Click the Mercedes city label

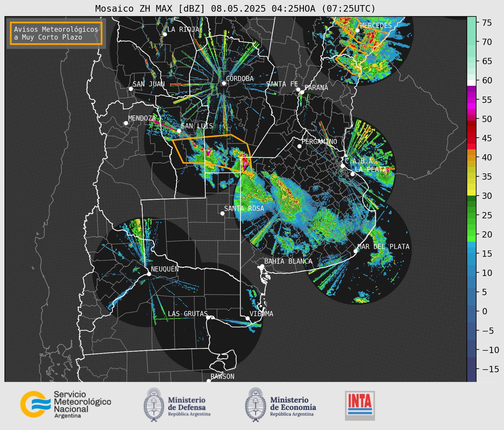coord(376,25)
